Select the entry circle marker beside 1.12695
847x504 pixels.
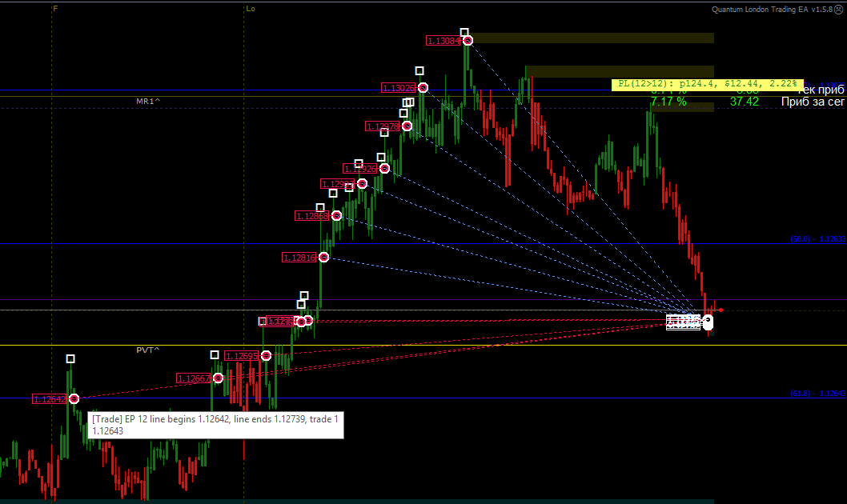266,356
